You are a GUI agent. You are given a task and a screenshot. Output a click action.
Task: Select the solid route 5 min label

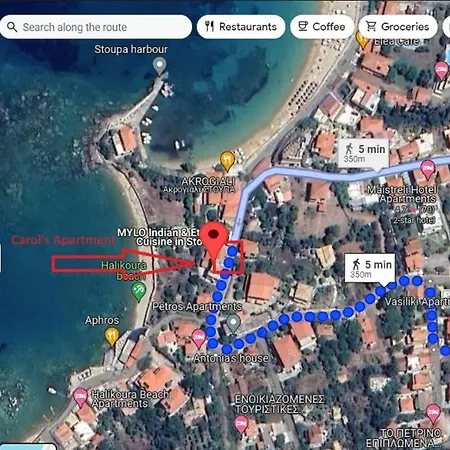tap(364, 153)
